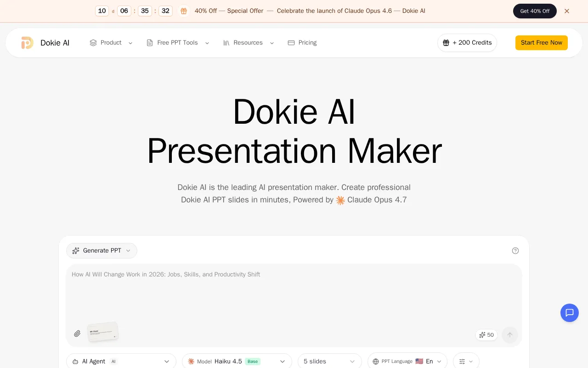
Task: Go to the Pricing page
Action: pyautogui.click(x=302, y=43)
